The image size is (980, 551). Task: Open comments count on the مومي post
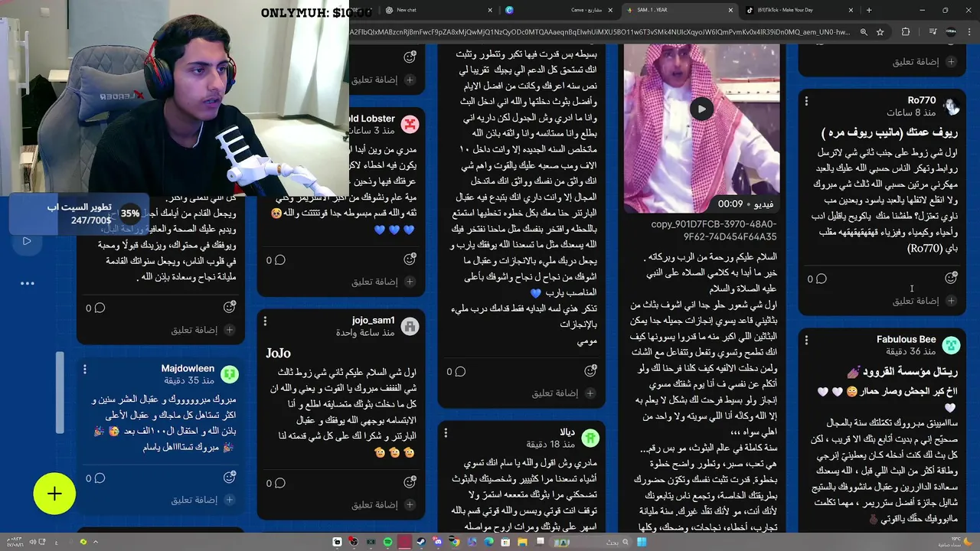pos(456,372)
